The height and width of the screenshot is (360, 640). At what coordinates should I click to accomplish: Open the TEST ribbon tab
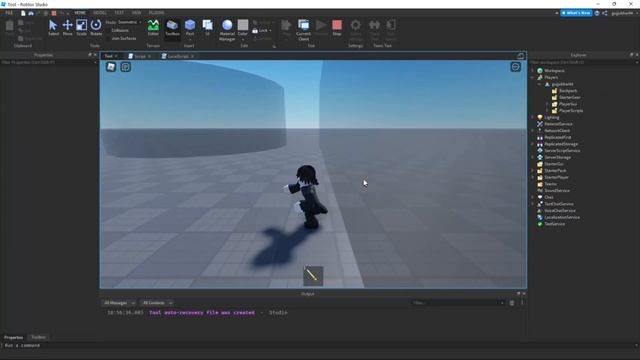[119, 13]
